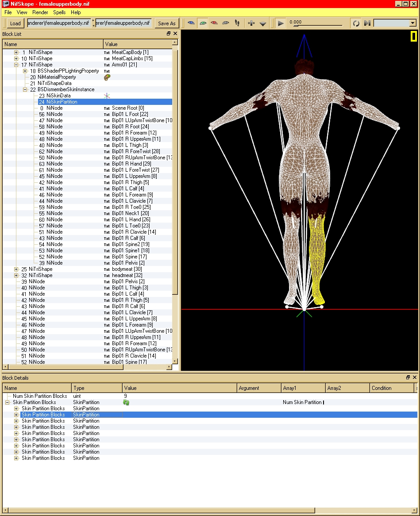420x516 pixels.
Task: Close the Block List panel
Action: [175, 34]
